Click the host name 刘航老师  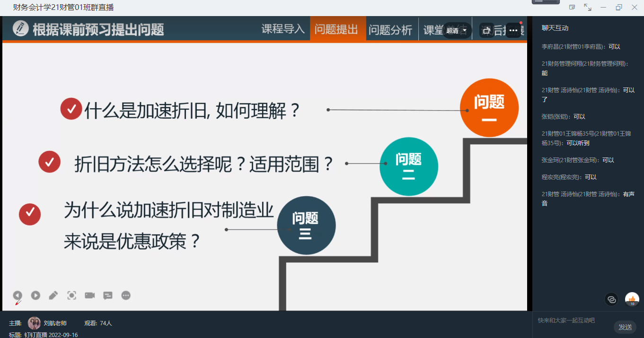(x=55, y=323)
